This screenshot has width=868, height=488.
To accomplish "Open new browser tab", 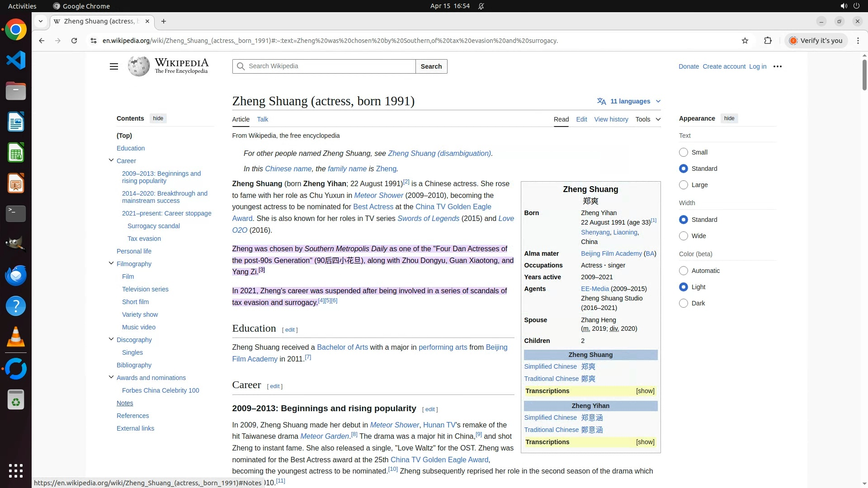I will point(164,21).
